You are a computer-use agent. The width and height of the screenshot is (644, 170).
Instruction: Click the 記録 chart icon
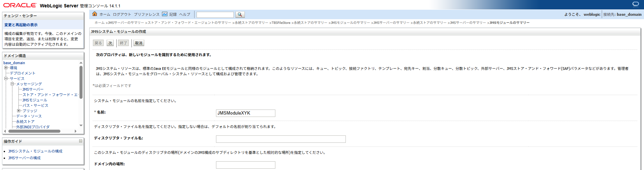[165, 14]
